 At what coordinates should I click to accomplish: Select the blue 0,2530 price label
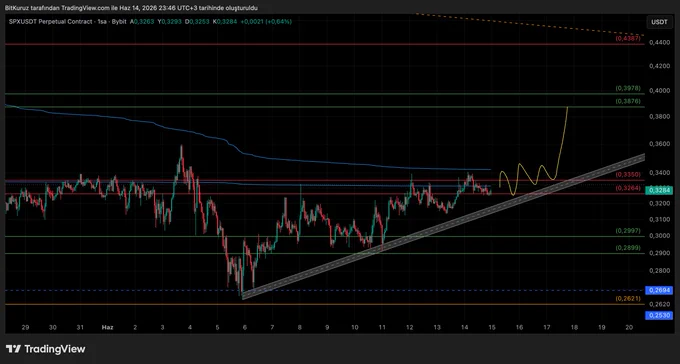point(658,316)
